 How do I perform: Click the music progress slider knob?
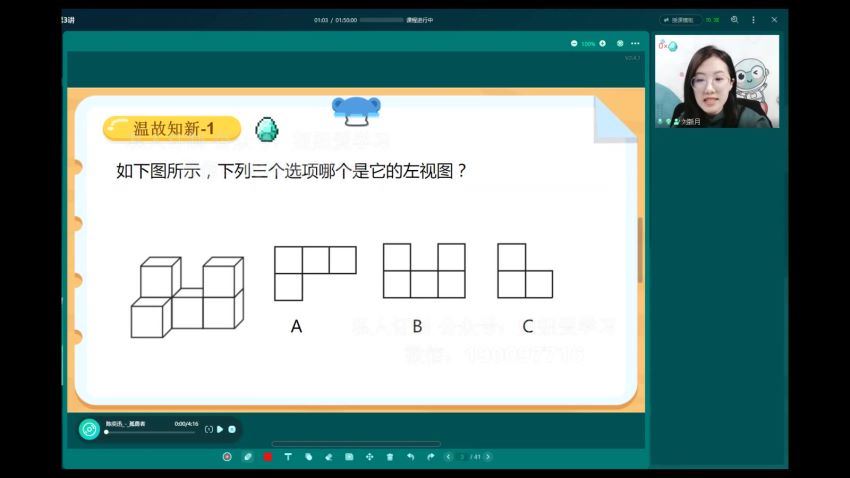pyautogui.click(x=107, y=432)
